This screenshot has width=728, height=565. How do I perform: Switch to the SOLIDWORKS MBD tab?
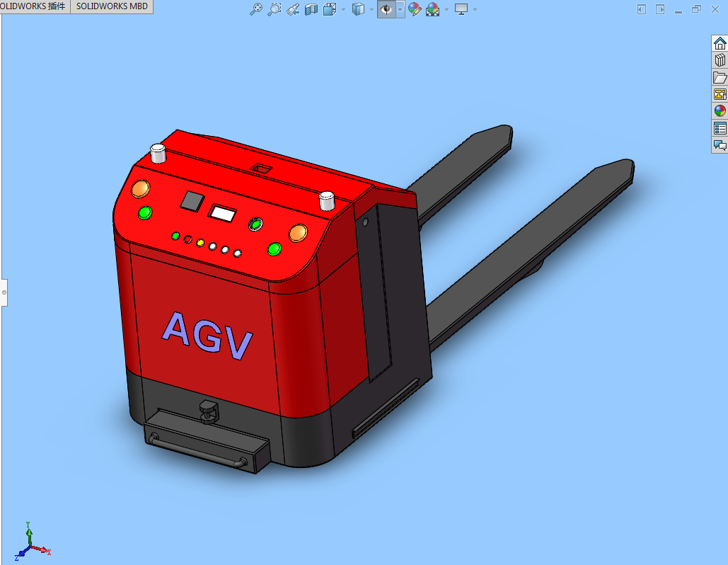[111, 6]
